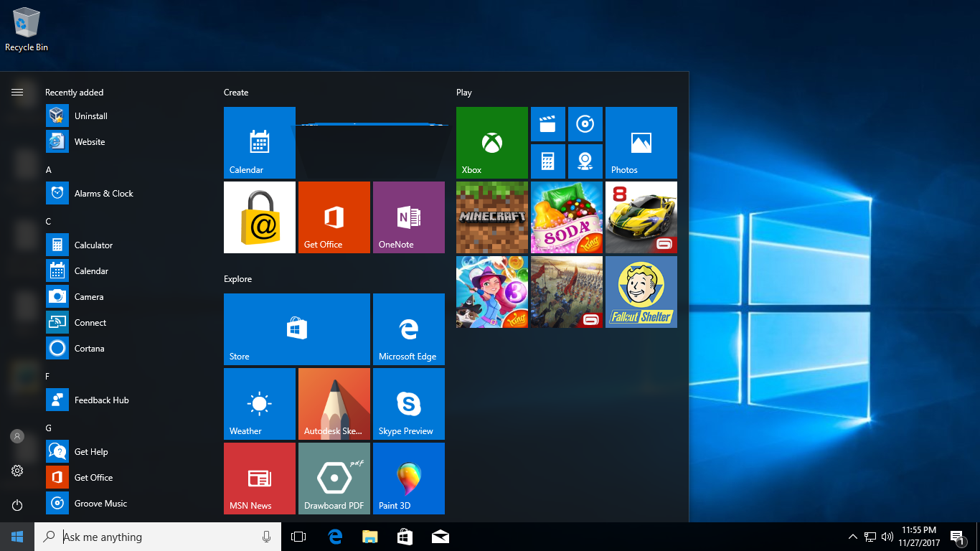This screenshot has height=551, width=980.
Task: Launch the Minecraft tile
Action: [x=492, y=217]
